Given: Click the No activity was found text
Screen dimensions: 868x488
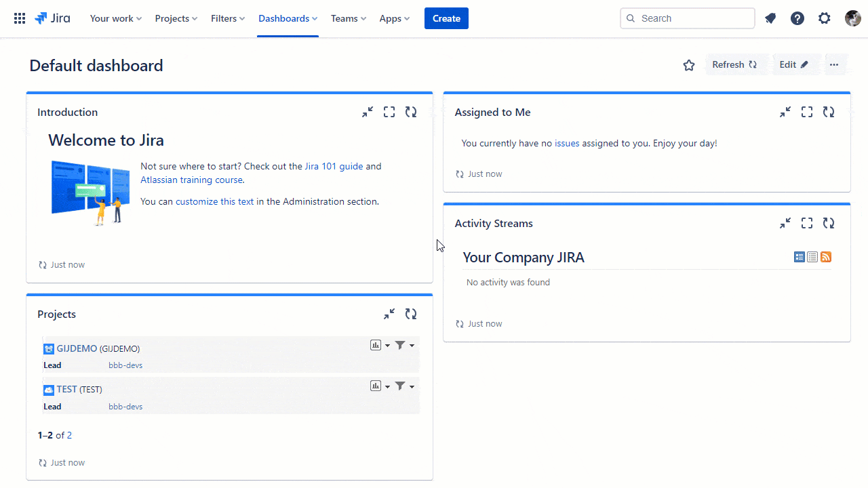Looking at the screenshot, I should [508, 282].
